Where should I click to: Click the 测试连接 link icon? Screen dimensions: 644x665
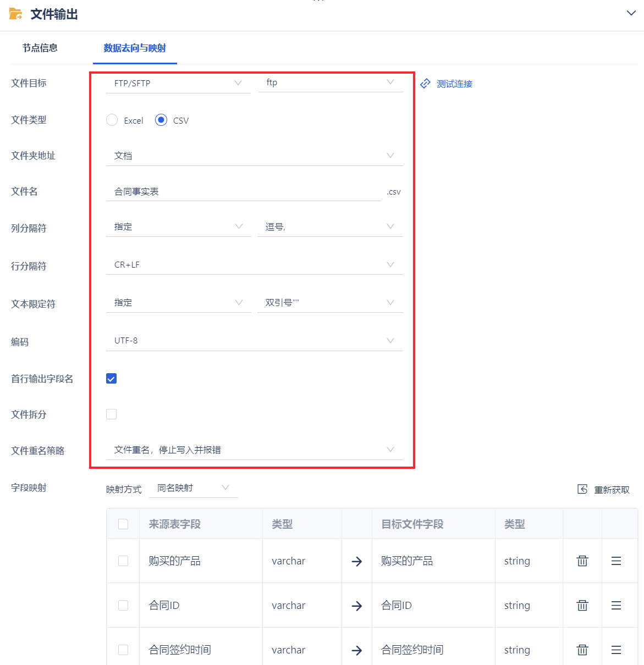pyautogui.click(x=425, y=84)
